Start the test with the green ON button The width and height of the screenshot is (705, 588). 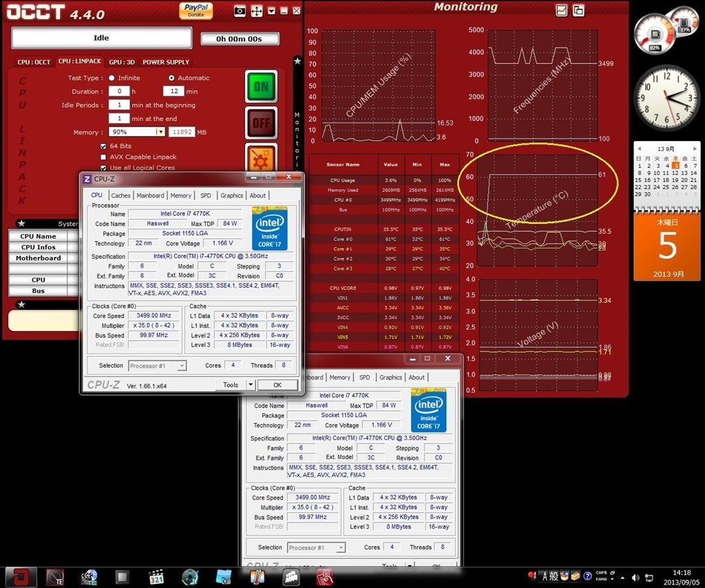click(x=261, y=86)
